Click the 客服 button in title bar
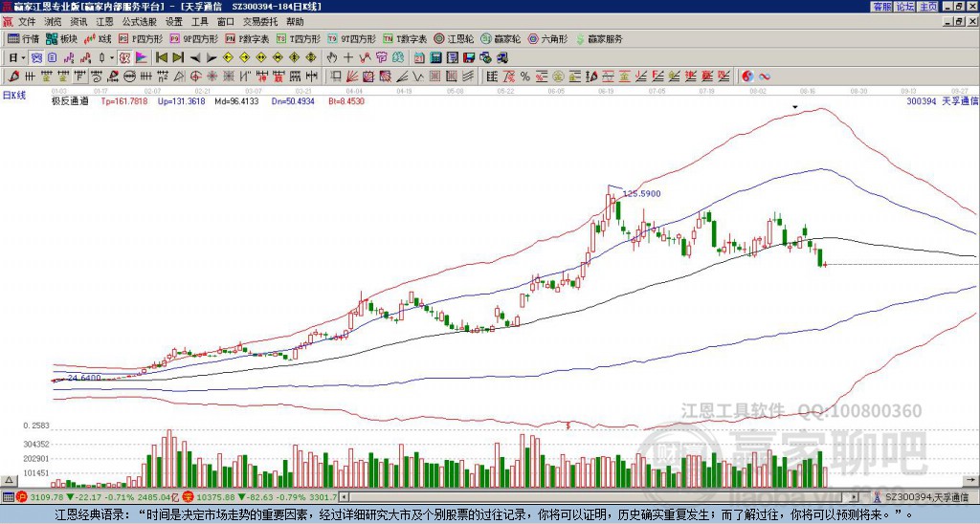Screen dimensions: 980x524 (881, 7)
